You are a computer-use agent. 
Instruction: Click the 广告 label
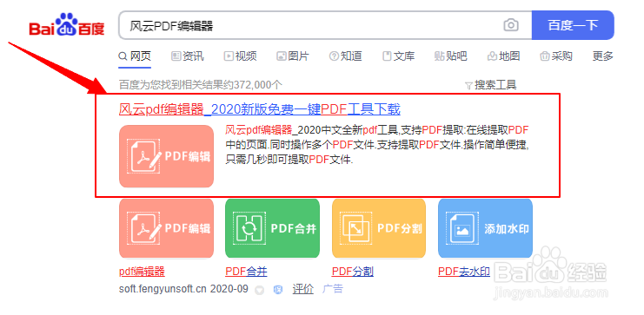pos(333,289)
